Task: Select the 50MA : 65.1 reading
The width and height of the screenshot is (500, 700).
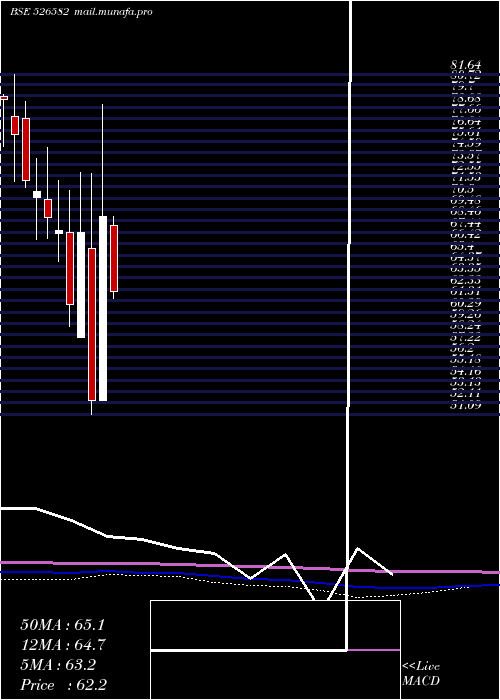Action: point(62,625)
